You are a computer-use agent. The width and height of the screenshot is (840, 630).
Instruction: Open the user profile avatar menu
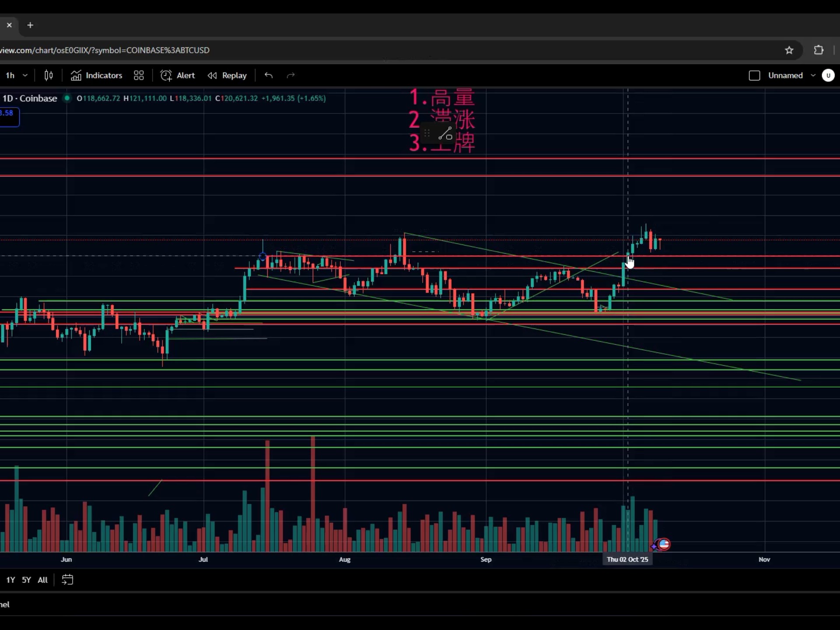tap(828, 75)
